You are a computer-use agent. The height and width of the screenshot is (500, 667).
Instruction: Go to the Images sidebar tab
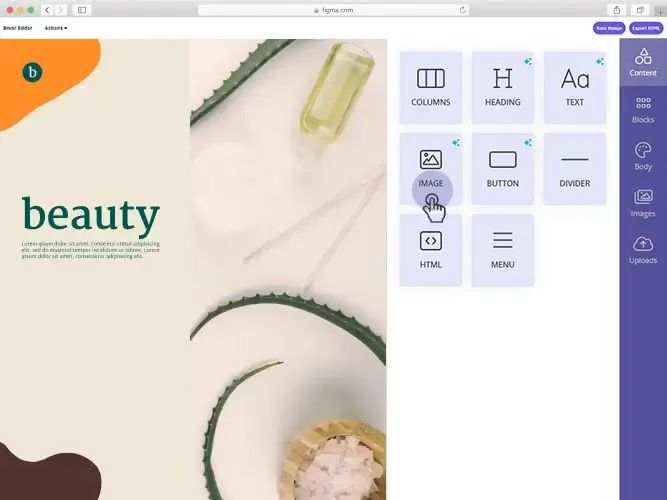[643, 203]
